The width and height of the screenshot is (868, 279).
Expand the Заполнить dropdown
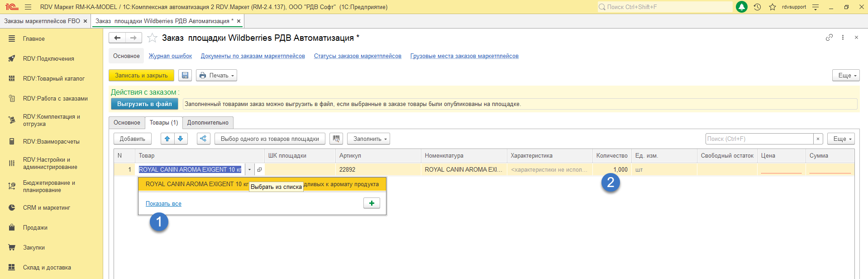pos(369,139)
